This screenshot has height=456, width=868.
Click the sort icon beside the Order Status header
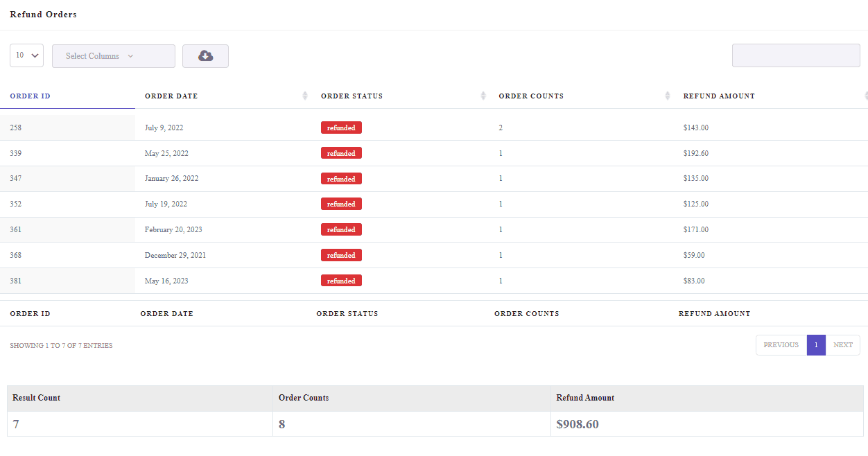pos(483,96)
